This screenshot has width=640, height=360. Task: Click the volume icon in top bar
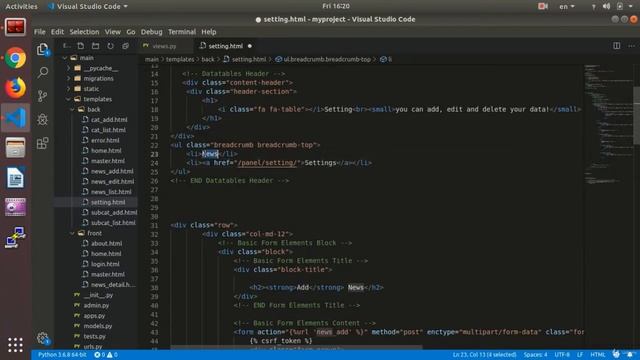(607, 6)
